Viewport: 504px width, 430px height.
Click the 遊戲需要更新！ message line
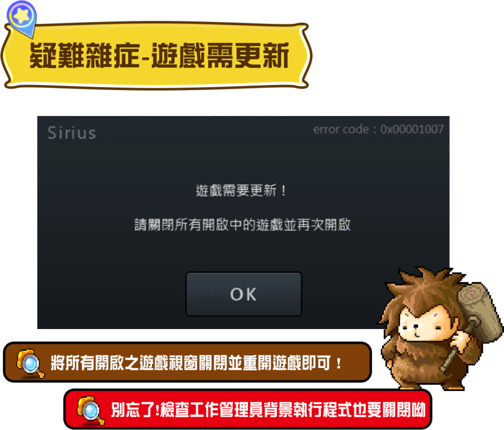tap(241, 191)
